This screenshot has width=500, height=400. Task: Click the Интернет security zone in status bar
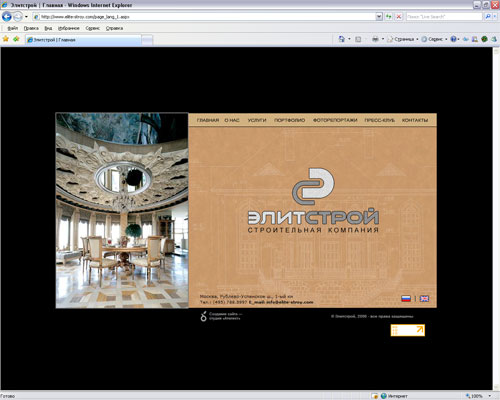coord(394,396)
